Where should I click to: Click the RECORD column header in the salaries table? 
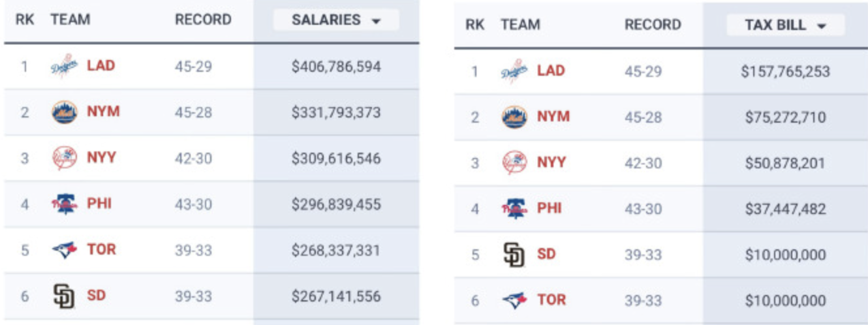pos(203,20)
